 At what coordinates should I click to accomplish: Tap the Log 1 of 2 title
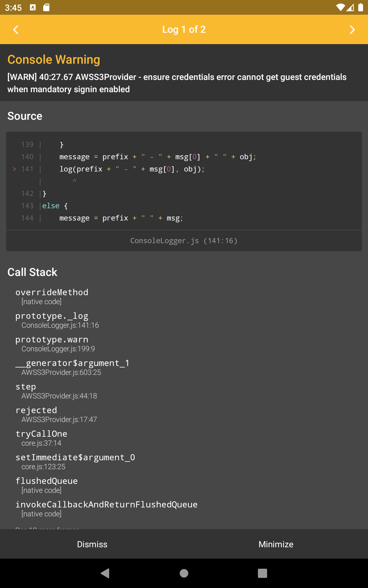click(184, 29)
